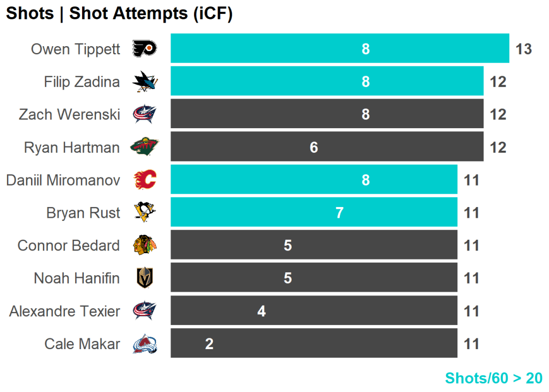Click the Calgary Flames logo
The height and width of the screenshot is (392, 549).
click(144, 180)
